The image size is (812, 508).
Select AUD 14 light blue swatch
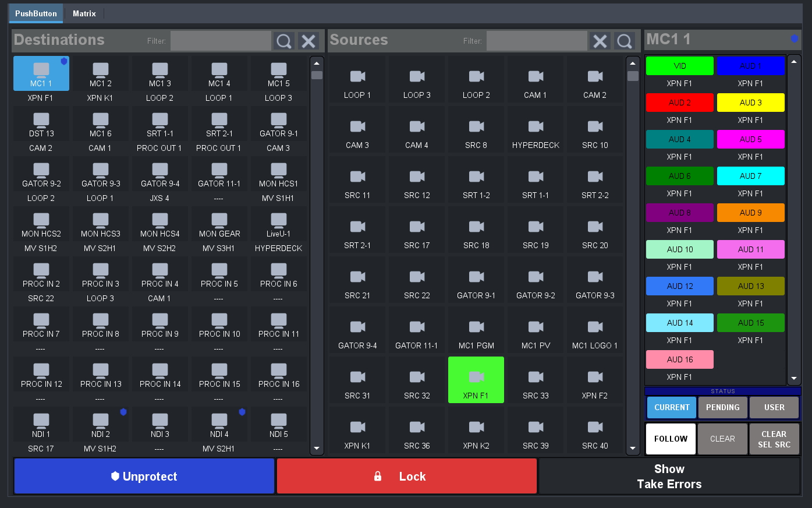pos(680,323)
